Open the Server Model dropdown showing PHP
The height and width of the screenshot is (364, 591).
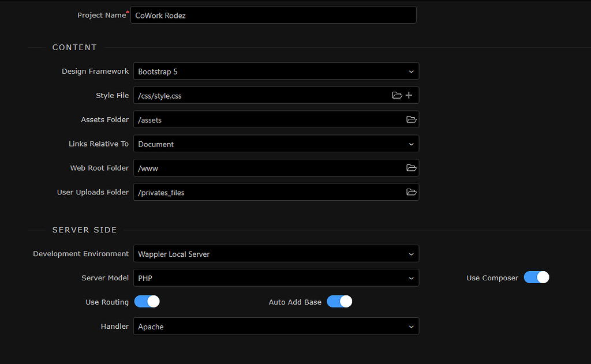pyautogui.click(x=276, y=278)
